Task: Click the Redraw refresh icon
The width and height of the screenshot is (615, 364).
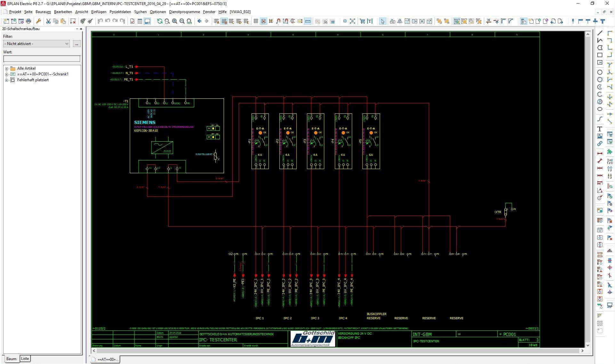Action: (x=160, y=21)
